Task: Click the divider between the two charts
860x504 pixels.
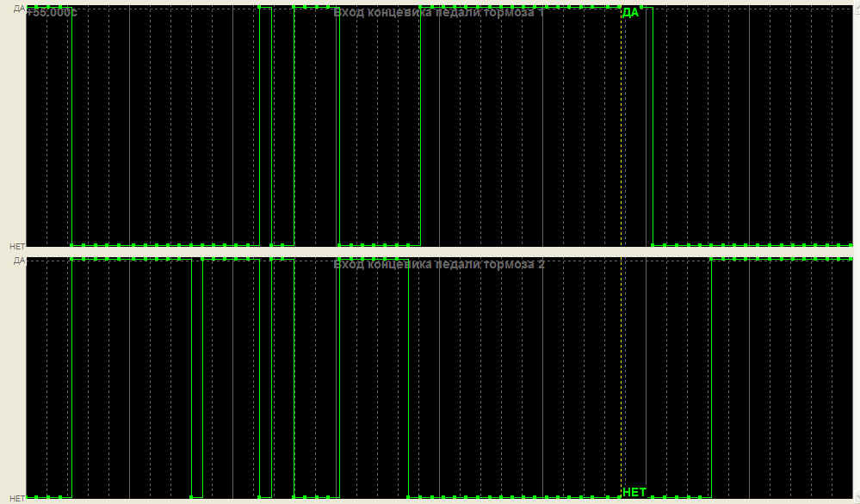Action: click(x=430, y=252)
